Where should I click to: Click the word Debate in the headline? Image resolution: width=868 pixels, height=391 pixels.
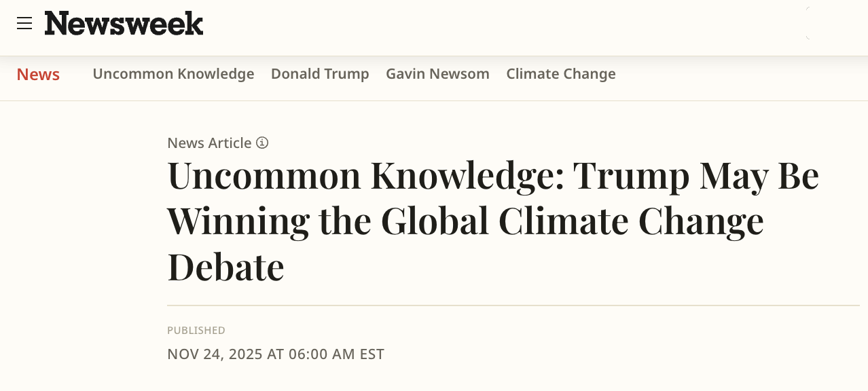point(225,266)
